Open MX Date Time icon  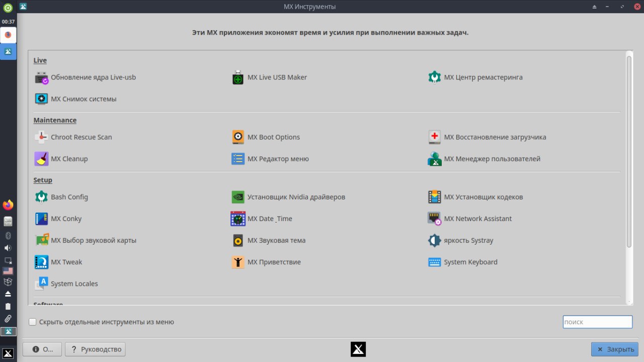(238, 219)
